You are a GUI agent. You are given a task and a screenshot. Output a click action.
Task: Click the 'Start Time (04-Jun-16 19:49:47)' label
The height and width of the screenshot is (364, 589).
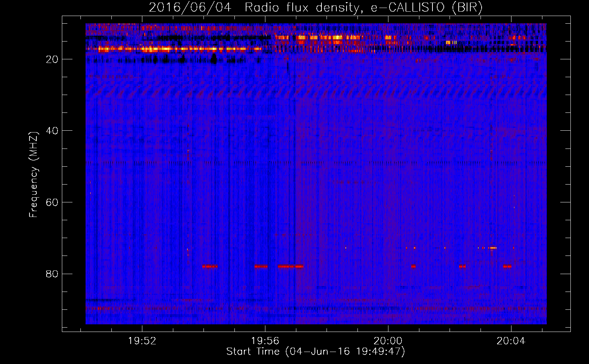click(316, 352)
